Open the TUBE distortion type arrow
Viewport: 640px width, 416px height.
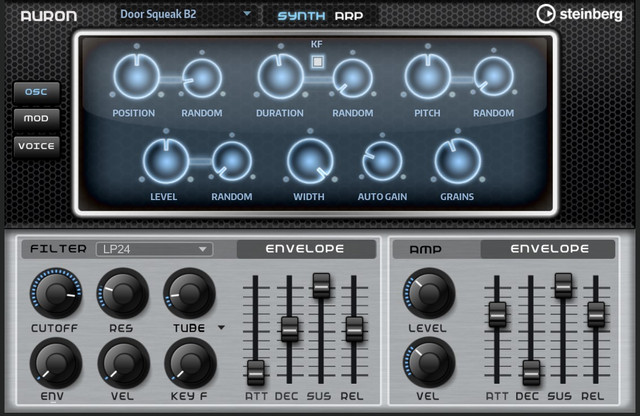point(221,327)
